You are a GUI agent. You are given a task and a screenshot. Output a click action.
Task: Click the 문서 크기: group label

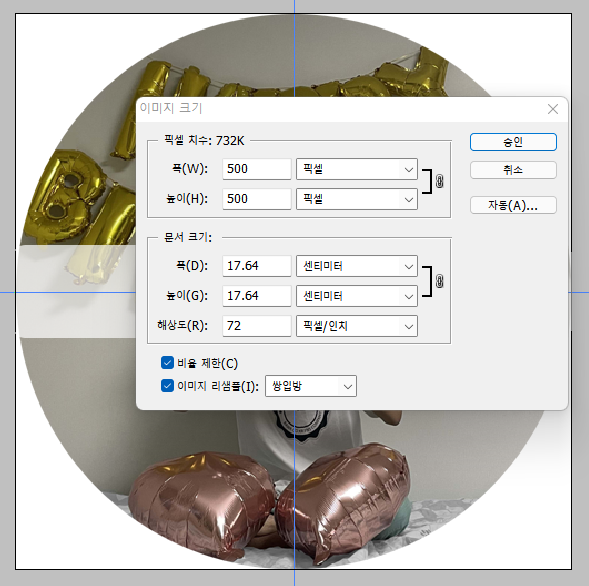point(188,237)
